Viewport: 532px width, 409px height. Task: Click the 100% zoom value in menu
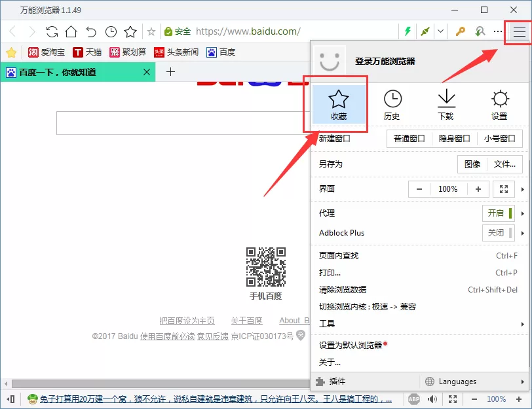coord(448,189)
